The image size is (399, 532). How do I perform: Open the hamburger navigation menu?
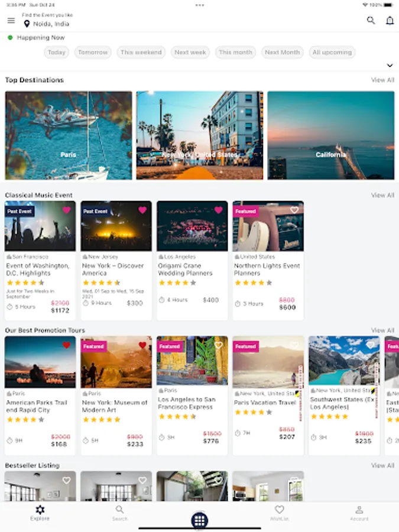(11, 21)
